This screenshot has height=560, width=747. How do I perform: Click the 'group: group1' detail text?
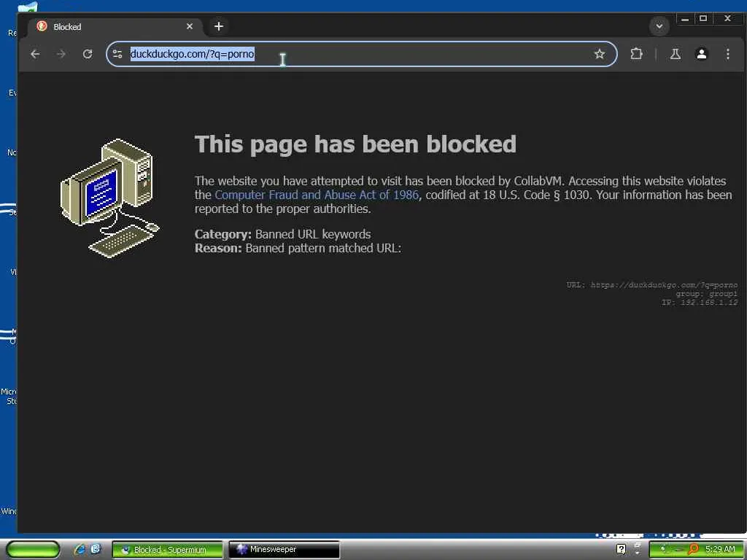706,294
